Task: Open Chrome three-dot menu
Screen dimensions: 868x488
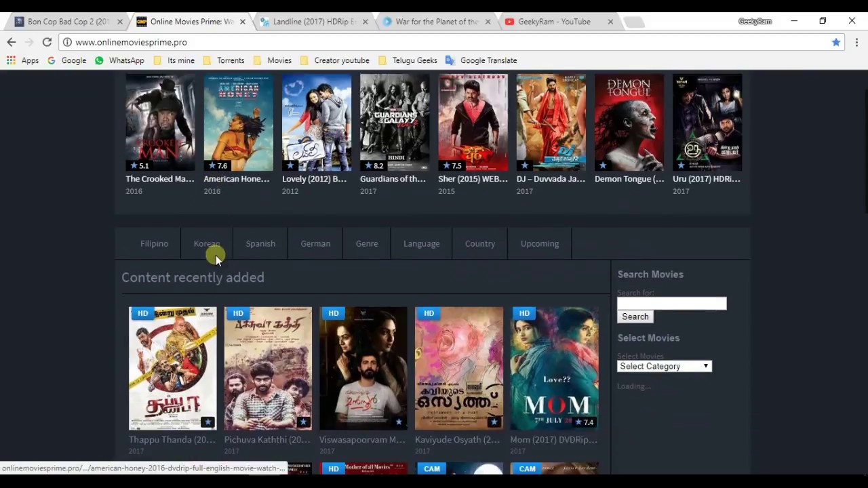Action: pos(856,42)
